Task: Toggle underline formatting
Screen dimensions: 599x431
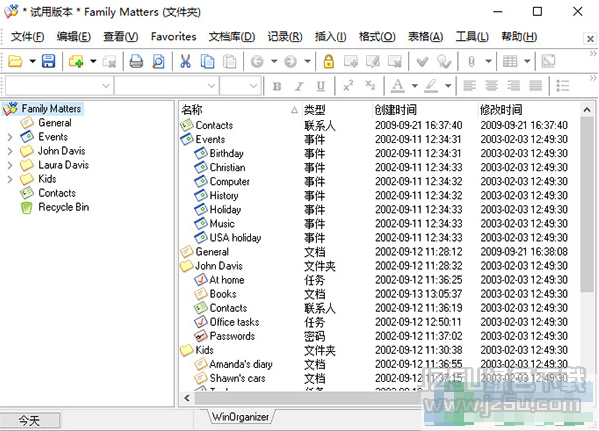Action: (x=321, y=86)
